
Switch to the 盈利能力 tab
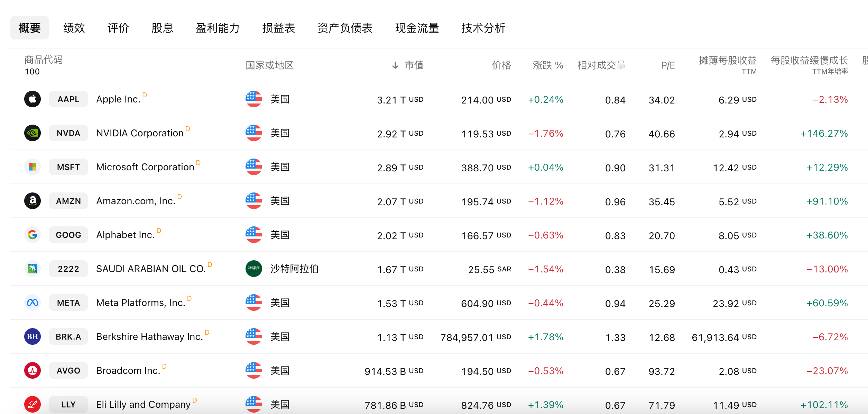pos(218,28)
